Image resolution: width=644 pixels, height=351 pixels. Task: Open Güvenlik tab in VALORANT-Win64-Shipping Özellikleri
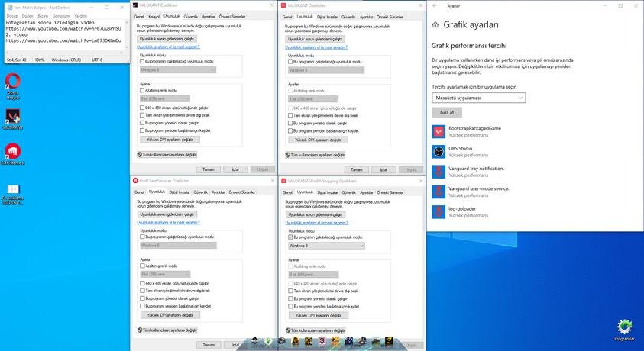click(349, 192)
